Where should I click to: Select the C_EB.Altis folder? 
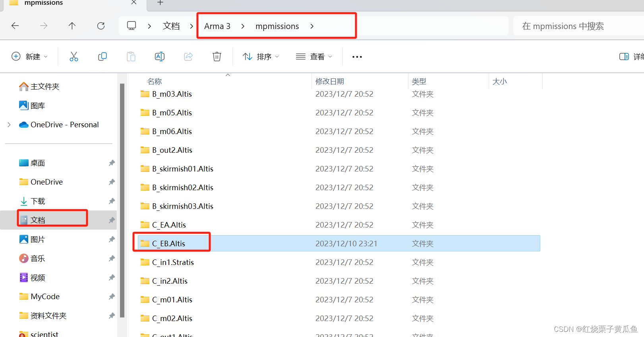(339, 243)
